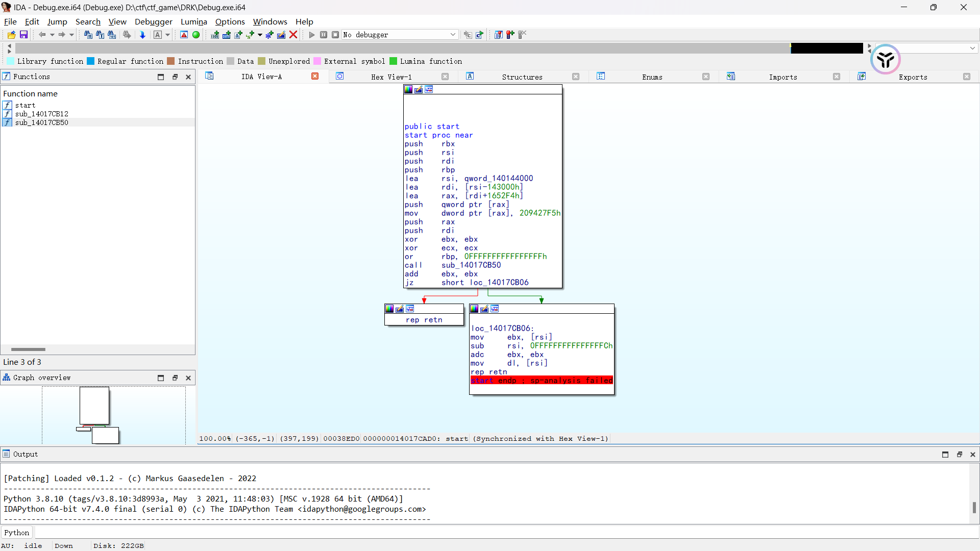
Task: Click the green circle toolbar icon
Action: click(x=196, y=35)
